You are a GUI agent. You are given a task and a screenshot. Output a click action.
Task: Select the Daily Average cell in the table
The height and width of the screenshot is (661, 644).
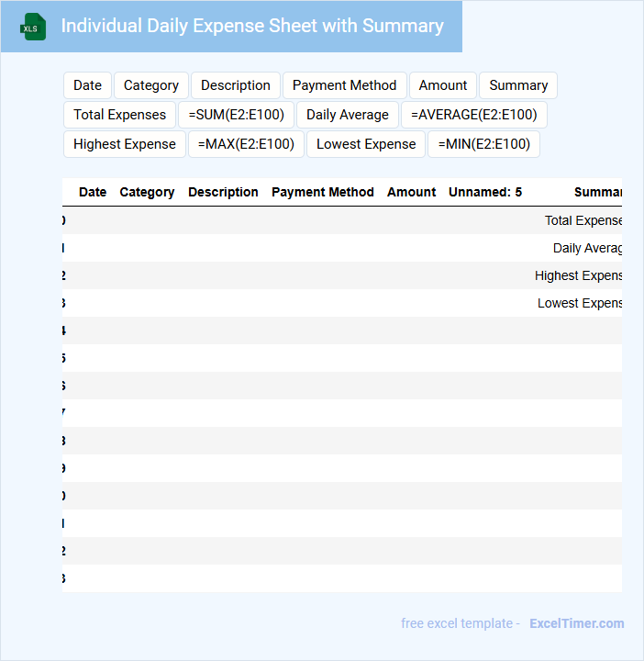tap(587, 248)
